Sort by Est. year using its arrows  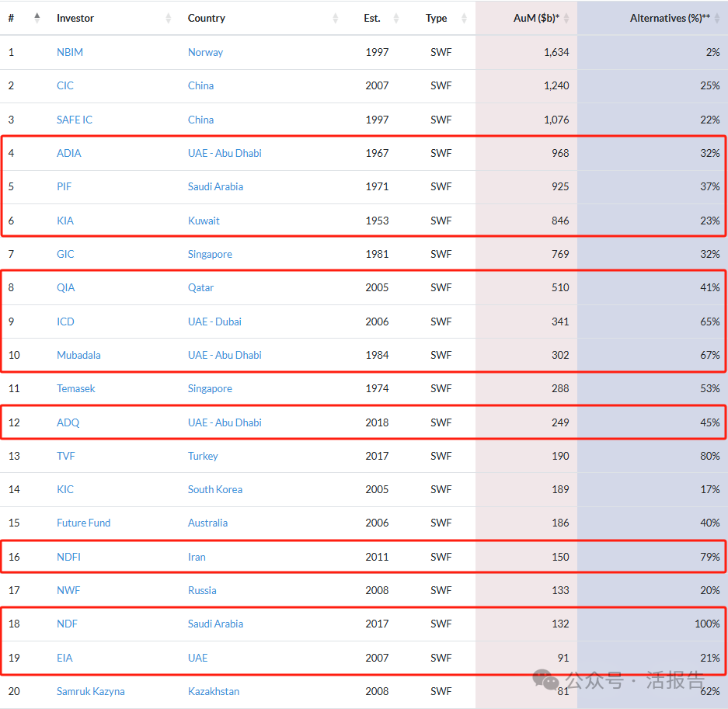[x=396, y=18]
